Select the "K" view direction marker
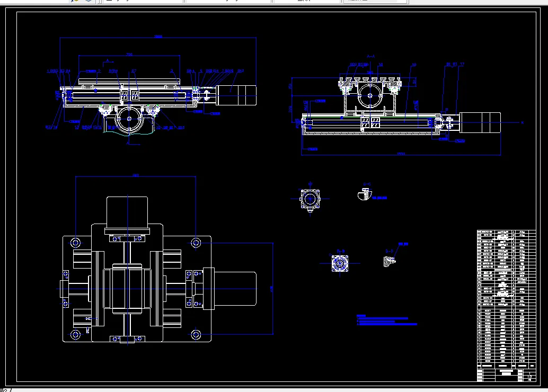The image size is (548, 392). (x=523, y=122)
